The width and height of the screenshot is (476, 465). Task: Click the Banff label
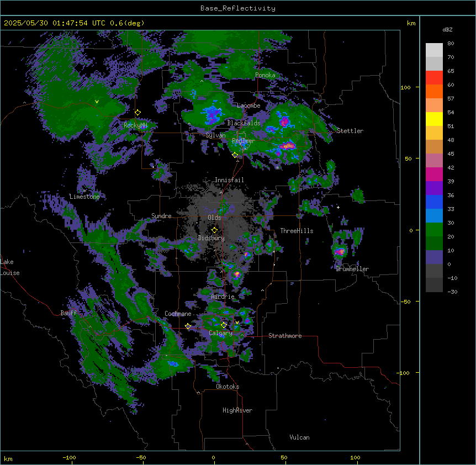click(68, 313)
